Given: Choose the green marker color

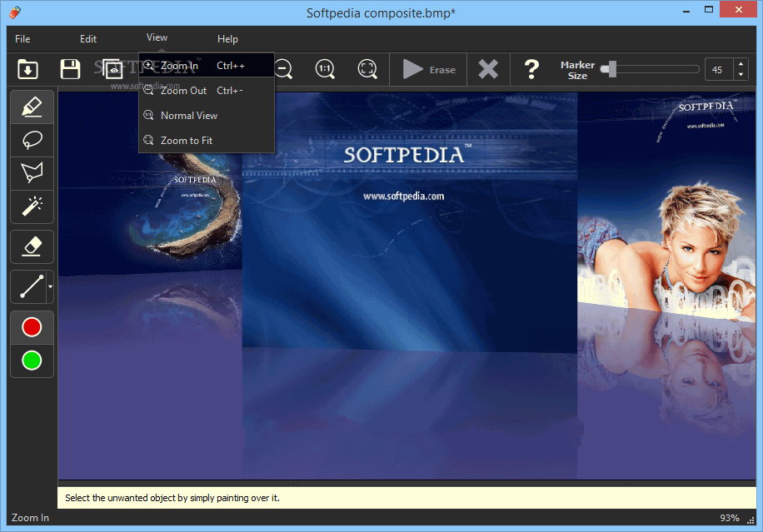Looking at the screenshot, I should [32, 360].
